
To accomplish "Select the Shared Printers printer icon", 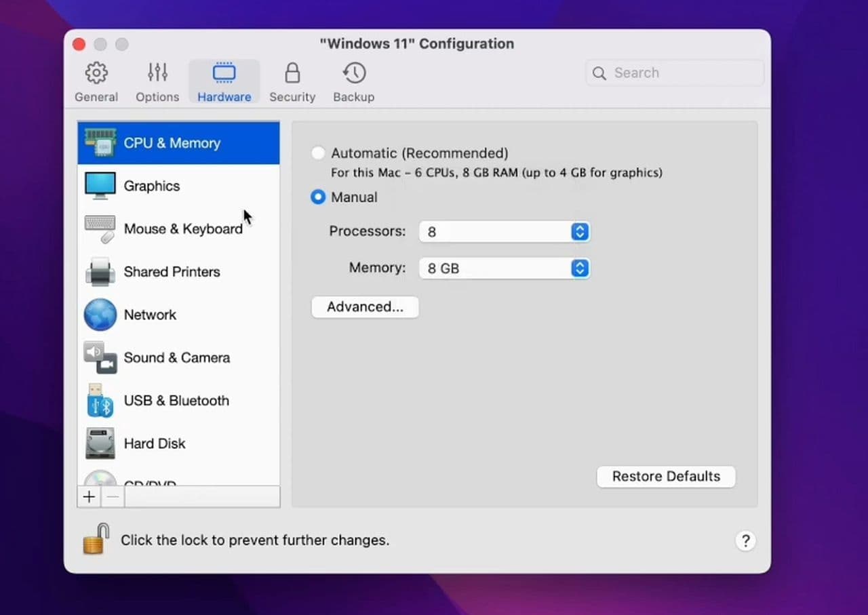I will pyautogui.click(x=100, y=272).
